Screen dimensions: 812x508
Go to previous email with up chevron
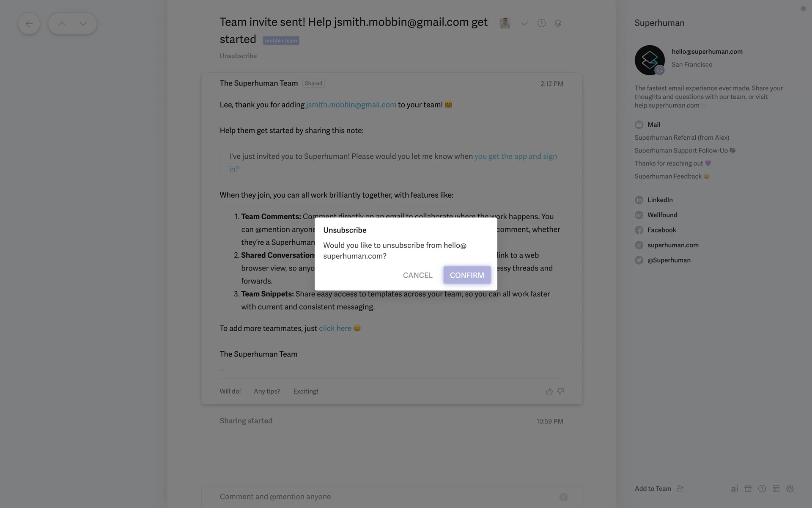pyautogui.click(x=61, y=24)
